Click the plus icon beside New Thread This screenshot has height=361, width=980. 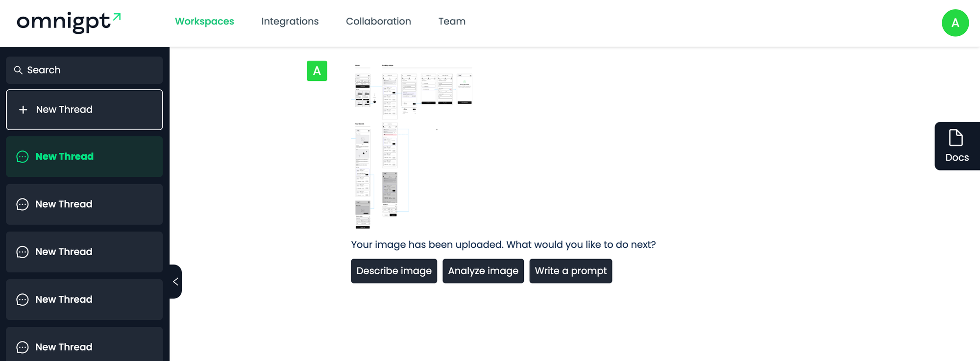23,110
